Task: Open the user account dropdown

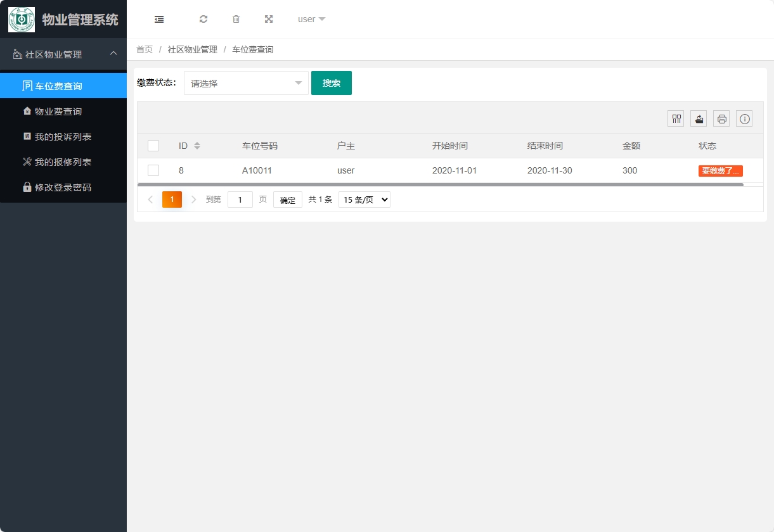Action: click(x=311, y=19)
